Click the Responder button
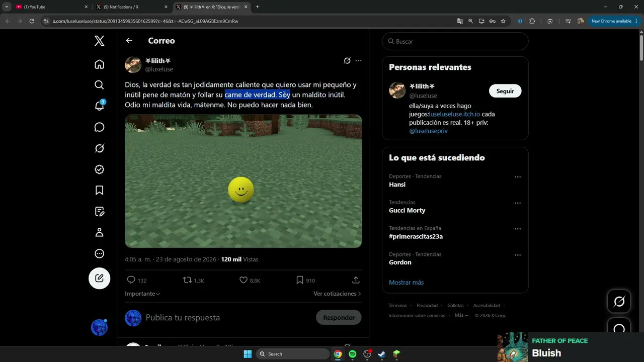The width and height of the screenshot is (644, 362). click(x=339, y=317)
